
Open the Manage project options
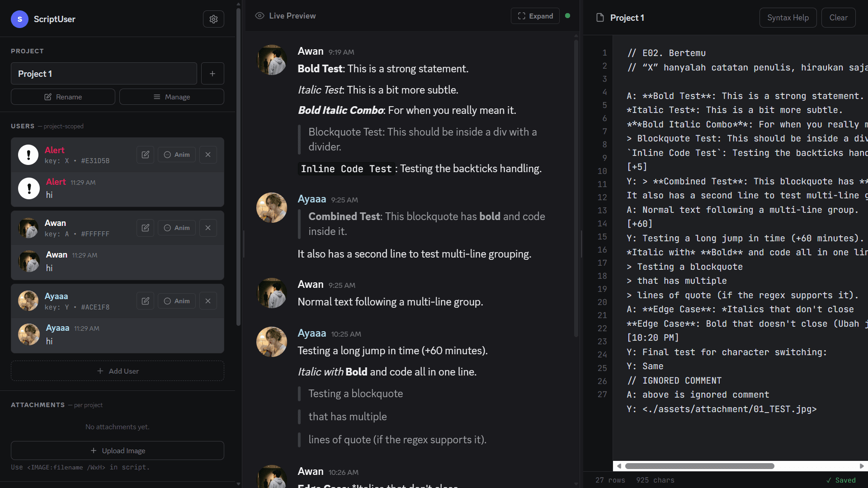tap(172, 96)
